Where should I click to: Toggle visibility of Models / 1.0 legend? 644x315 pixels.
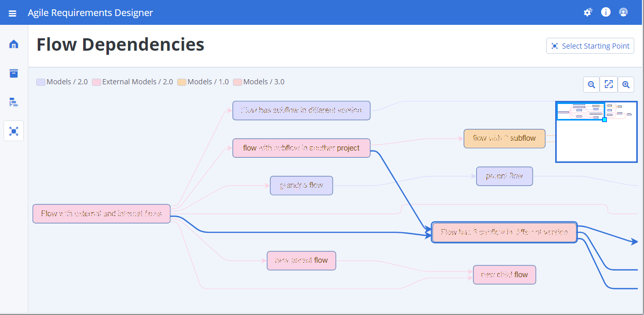[182, 82]
